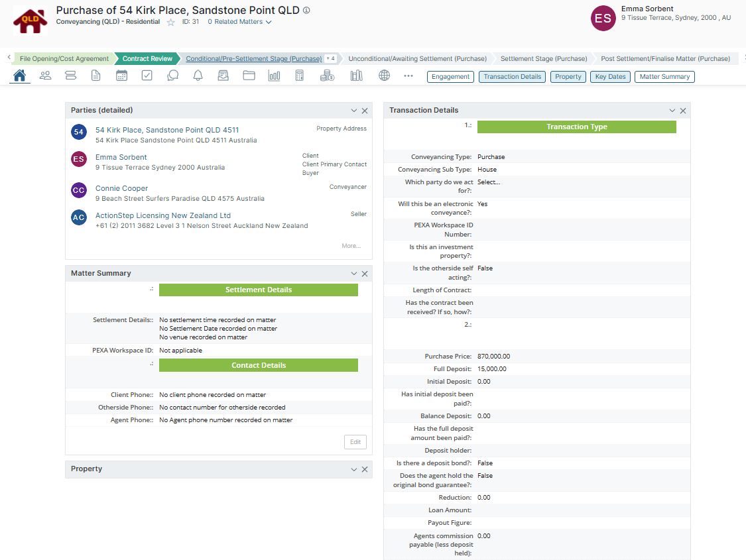
Task: Click the calculator icon in the toolbar
Action: [300, 76]
